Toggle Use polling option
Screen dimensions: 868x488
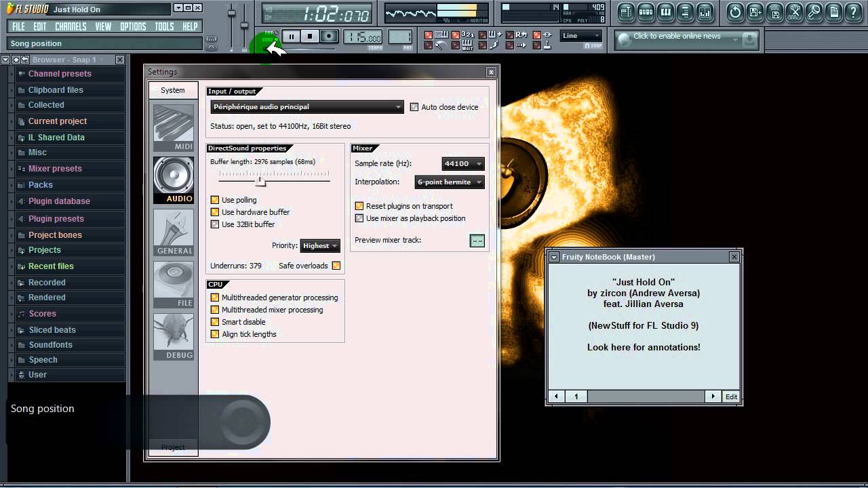click(x=215, y=200)
